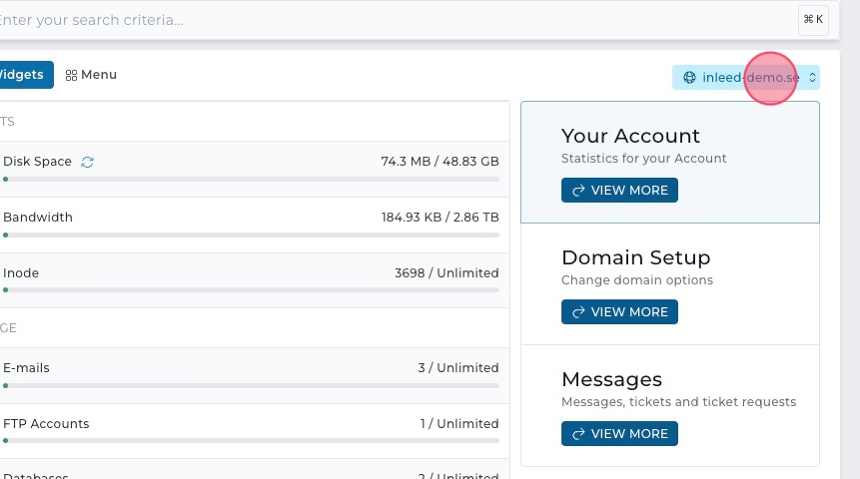Focus the search criteria input field
The image size is (860, 479).
[400, 20]
